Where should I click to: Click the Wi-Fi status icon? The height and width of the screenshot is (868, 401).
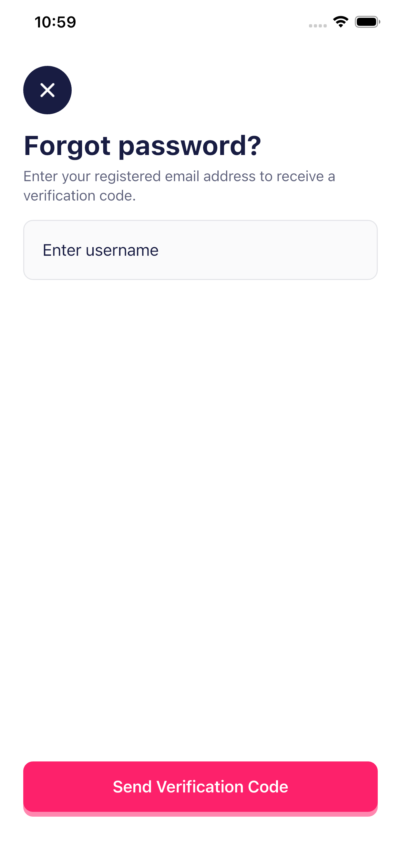pos(340,22)
